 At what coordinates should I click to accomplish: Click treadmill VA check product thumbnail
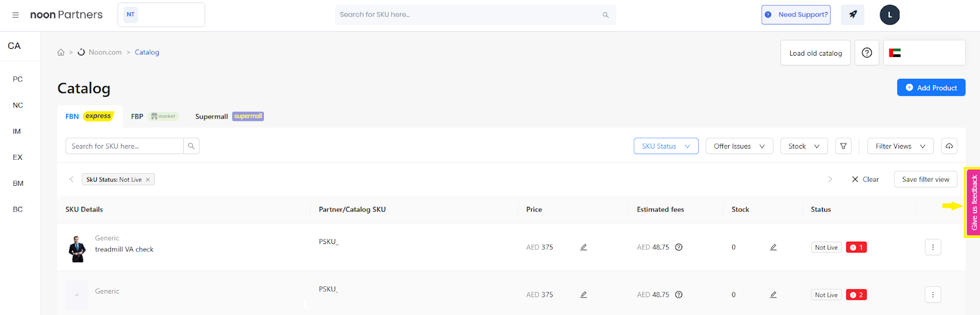click(x=77, y=249)
